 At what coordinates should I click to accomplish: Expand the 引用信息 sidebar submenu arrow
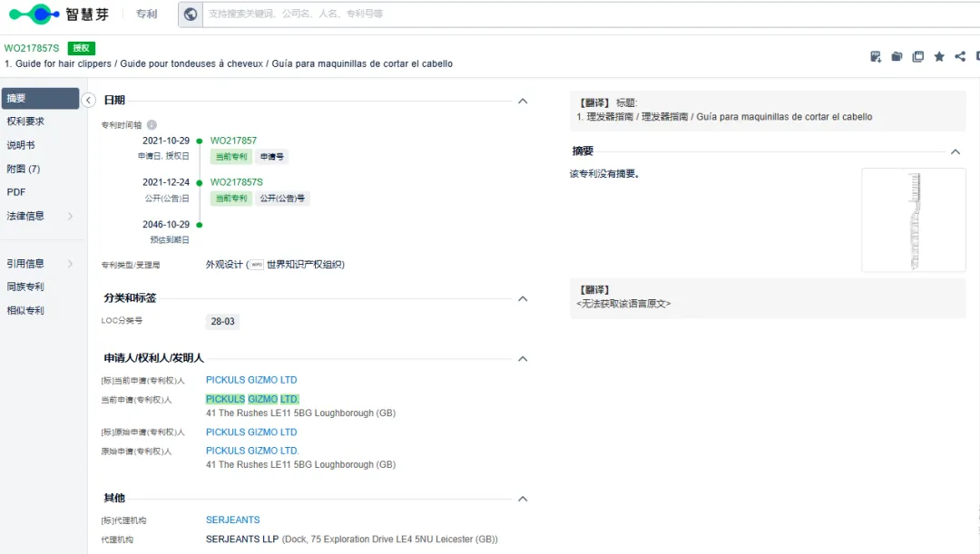pos(70,264)
